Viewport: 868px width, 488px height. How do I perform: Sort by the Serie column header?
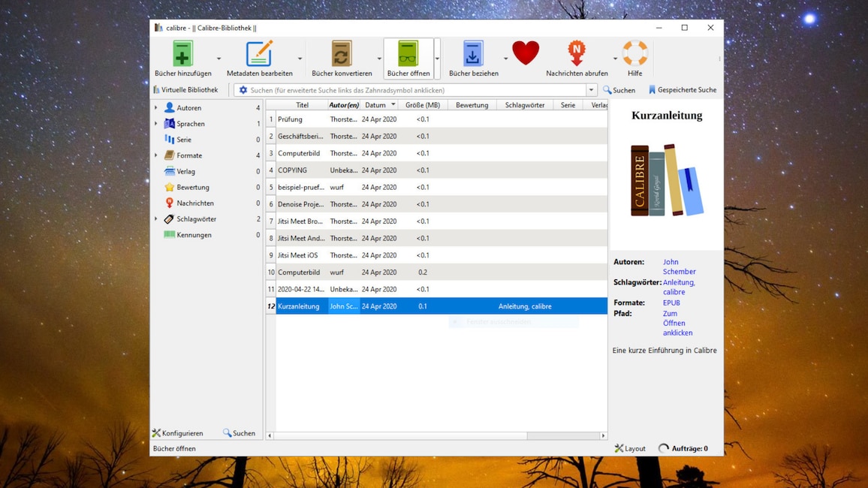568,105
